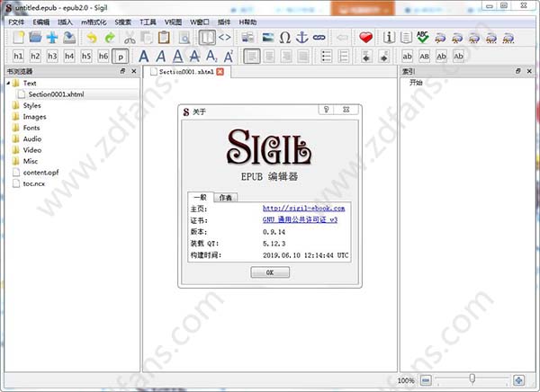Undo the last action
This screenshot has height=392, width=540.
pyautogui.click(x=92, y=38)
